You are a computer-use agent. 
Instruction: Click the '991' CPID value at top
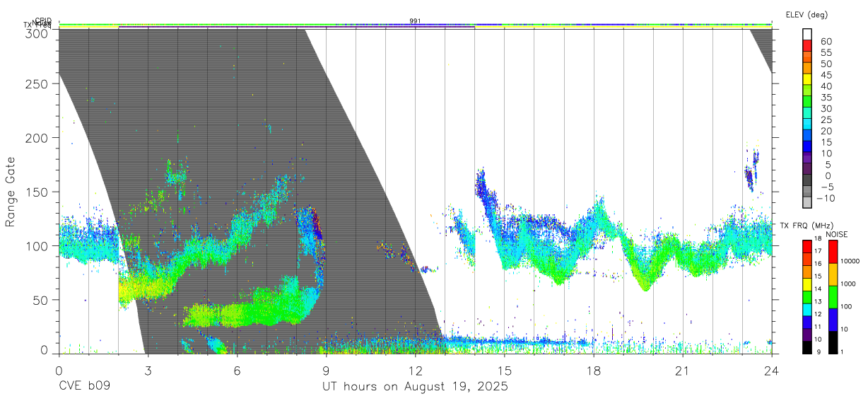(x=416, y=21)
